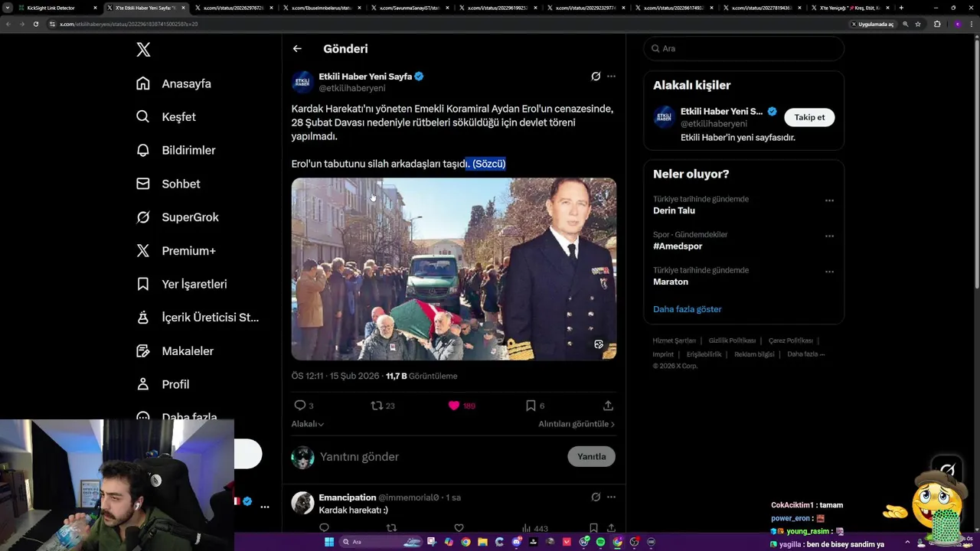Click Takip et button
This screenshot has width=980, height=551.
point(809,117)
